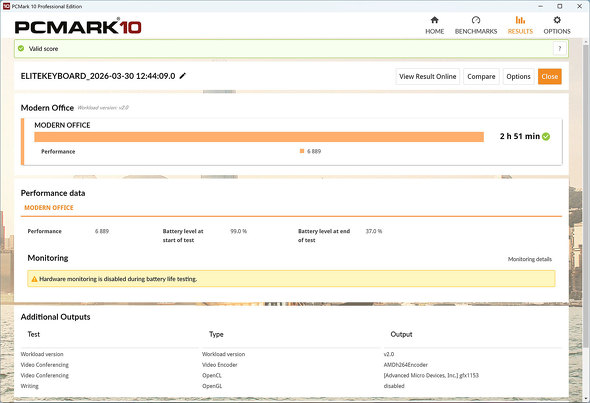Click the hardware monitoring warning triangle icon
Viewport: 590px width, 403px height.
pyautogui.click(x=34, y=279)
